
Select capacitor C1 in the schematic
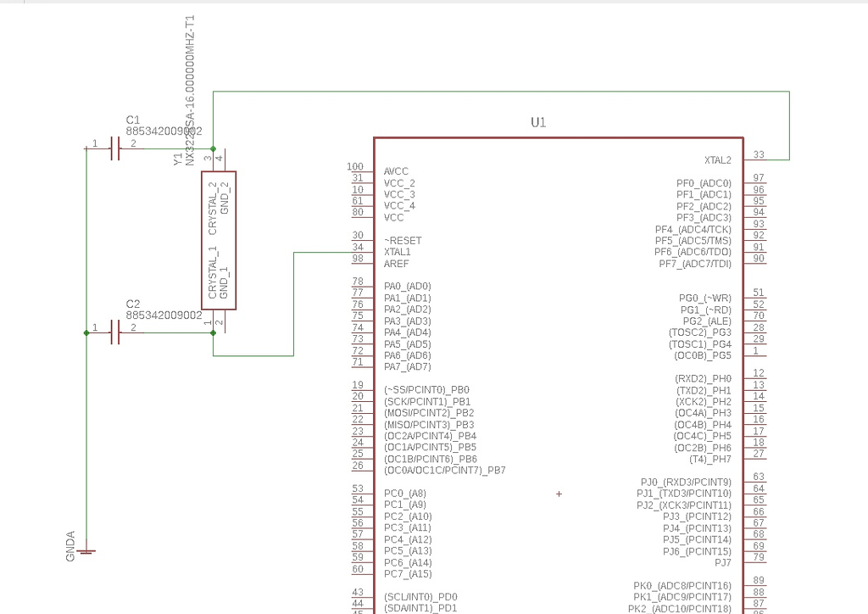(x=116, y=147)
